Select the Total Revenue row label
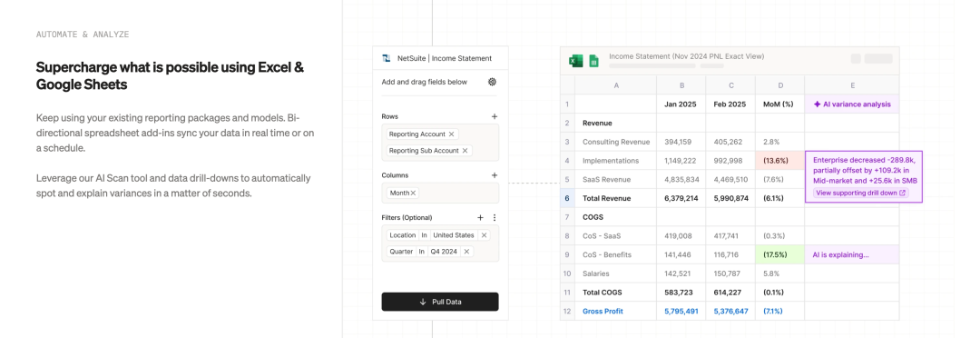The height and width of the screenshot is (338, 980). (x=615, y=198)
